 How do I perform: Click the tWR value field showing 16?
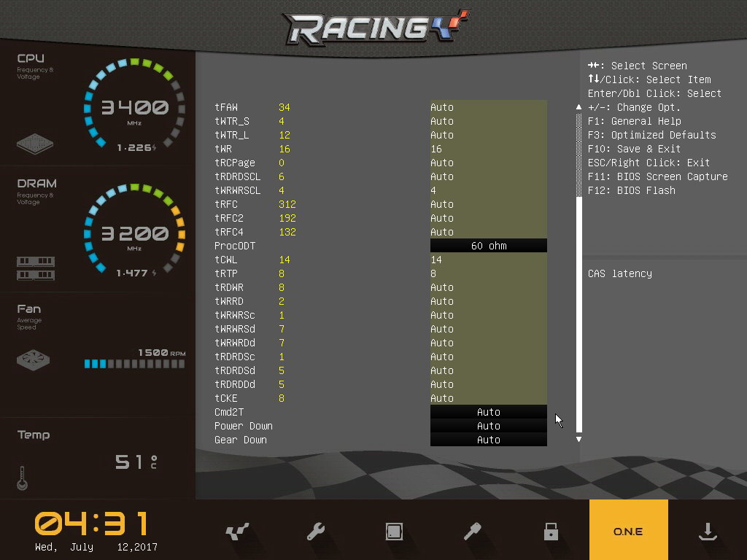tap(488, 149)
